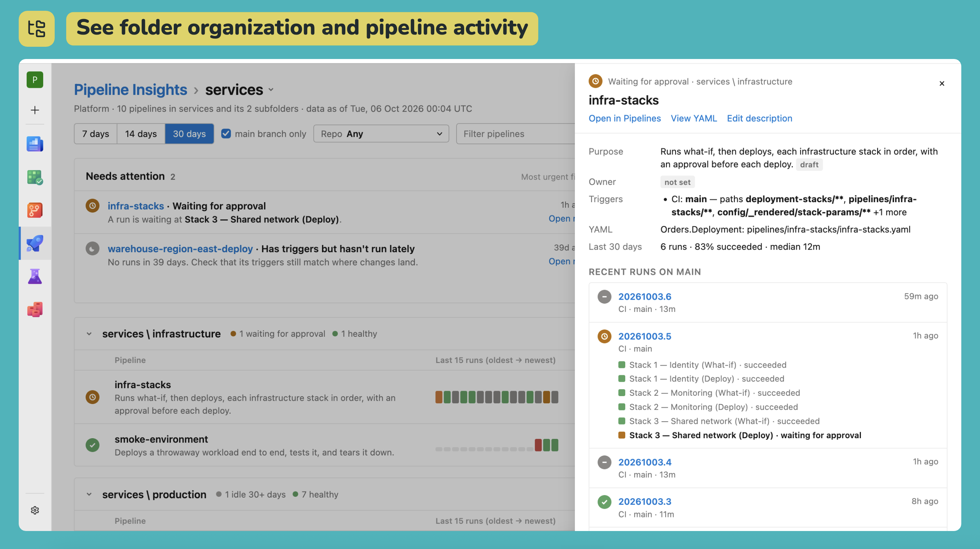Select the 30 days range tab
This screenshot has width=980, height=549.
point(189,133)
